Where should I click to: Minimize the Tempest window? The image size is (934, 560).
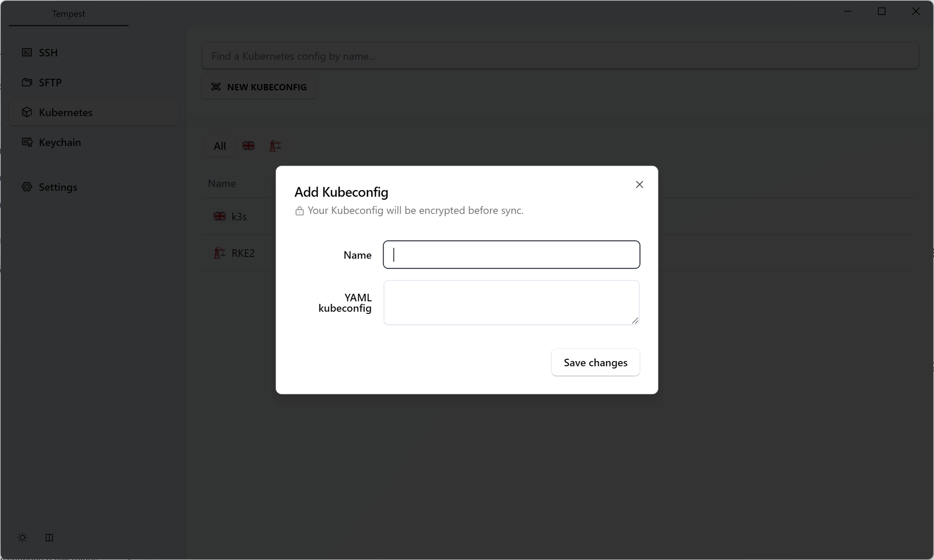tap(848, 11)
